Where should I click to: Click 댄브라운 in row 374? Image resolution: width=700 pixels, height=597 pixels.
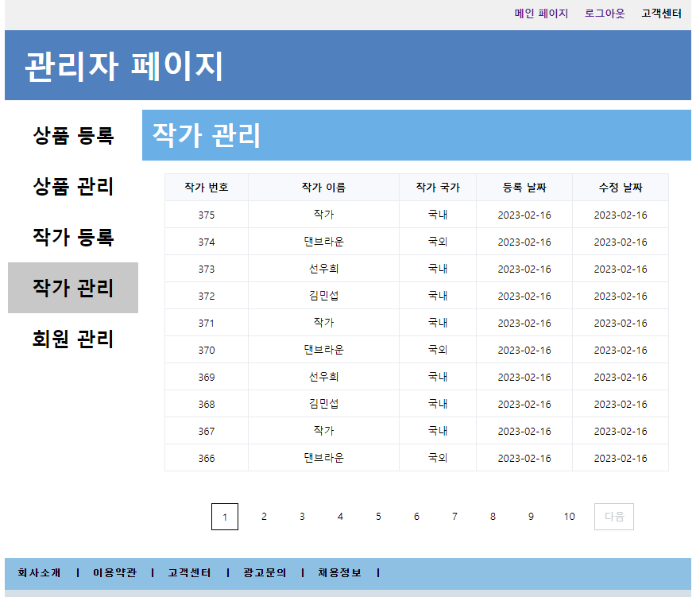[x=323, y=242]
